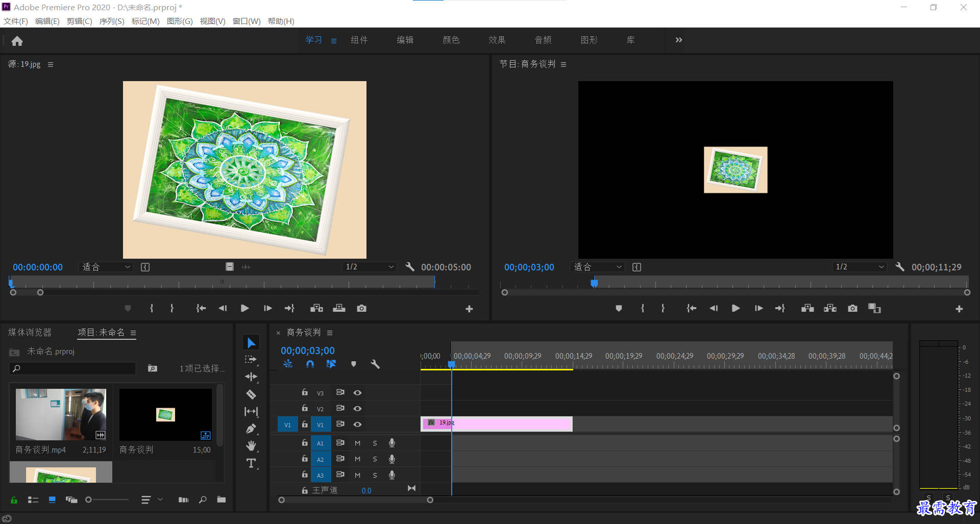
Task: Enable voice-over record on track A3
Action: click(392, 475)
